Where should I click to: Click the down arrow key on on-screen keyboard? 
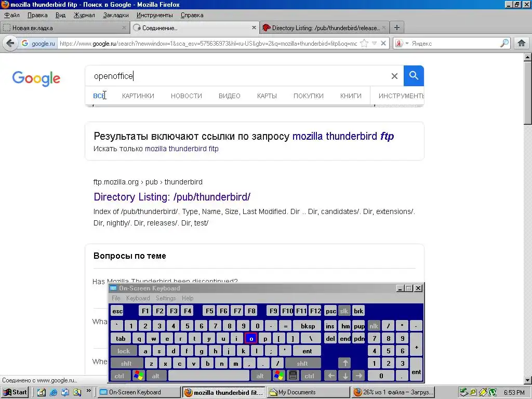click(x=345, y=376)
